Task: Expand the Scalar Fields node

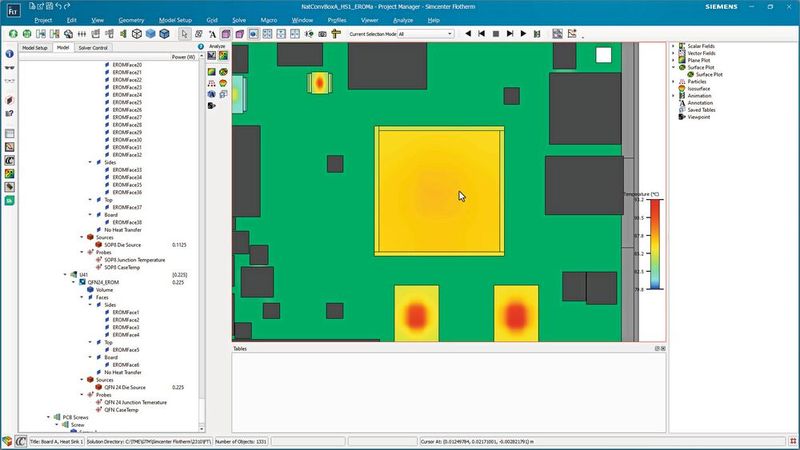Action: pos(673,46)
